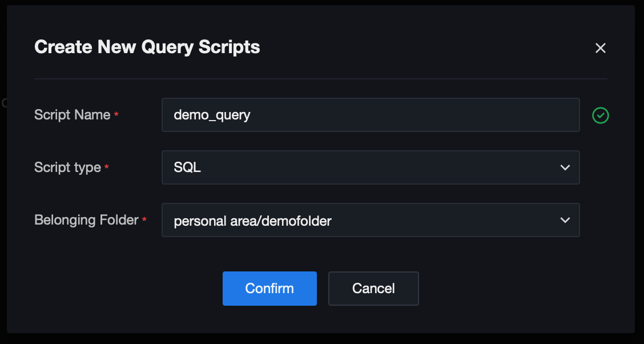Screen dimensions: 644x344
Task: Click the Script Name input field
Action: pos(371,115)
